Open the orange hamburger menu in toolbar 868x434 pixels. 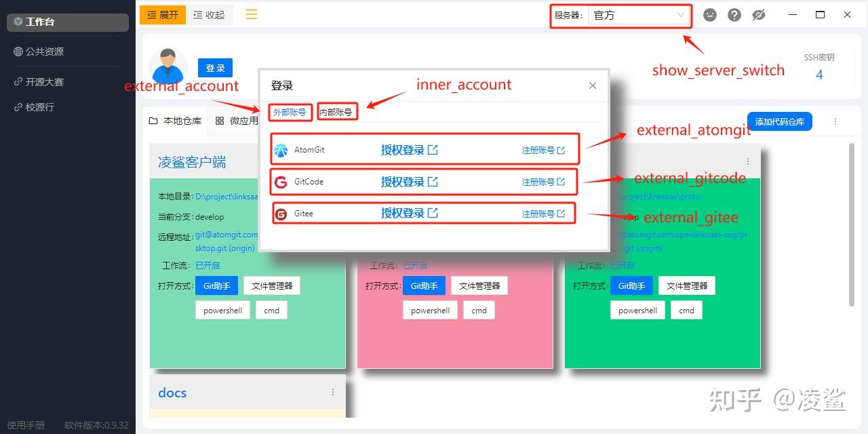(251, 14)
